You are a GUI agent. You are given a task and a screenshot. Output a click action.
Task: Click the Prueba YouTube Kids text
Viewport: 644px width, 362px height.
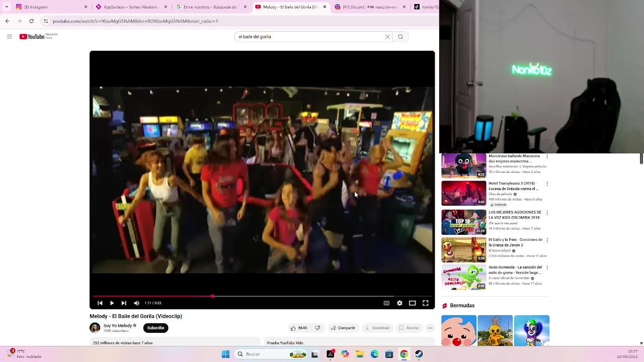coord(285,343)
